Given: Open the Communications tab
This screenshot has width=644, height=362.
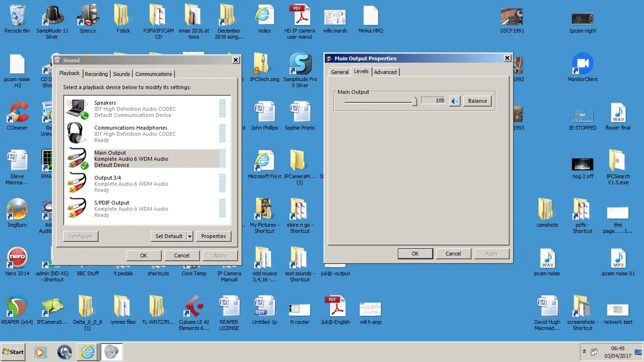Looking at the screenshot, I should click(153, 74).
